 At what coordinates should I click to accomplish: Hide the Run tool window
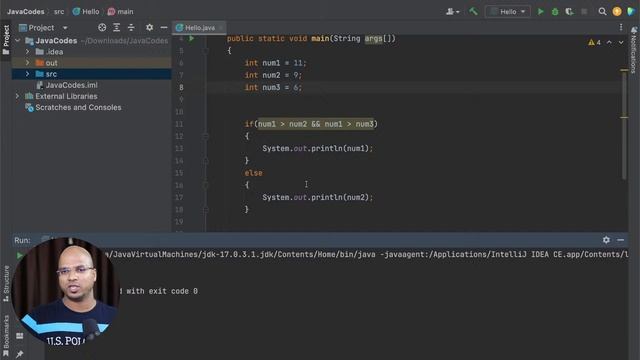tap(620, 240)
